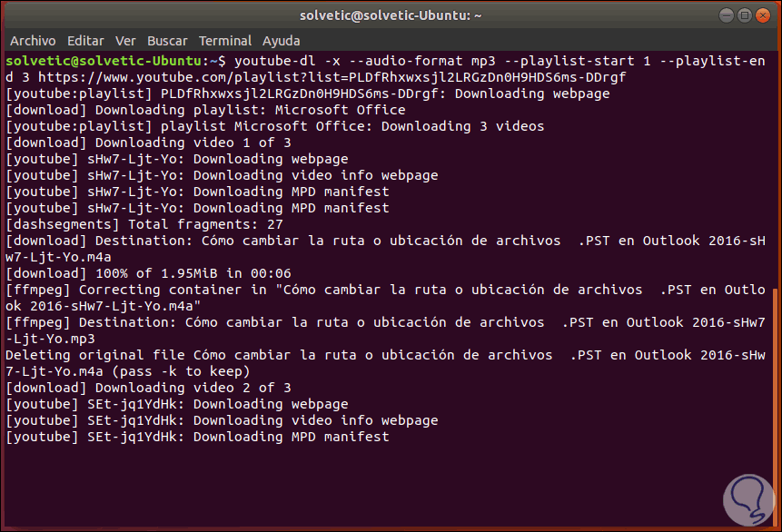This screenshot has height=532, width=782.
Task: Open the Buscar menu
Action: (x=167, y=41)
